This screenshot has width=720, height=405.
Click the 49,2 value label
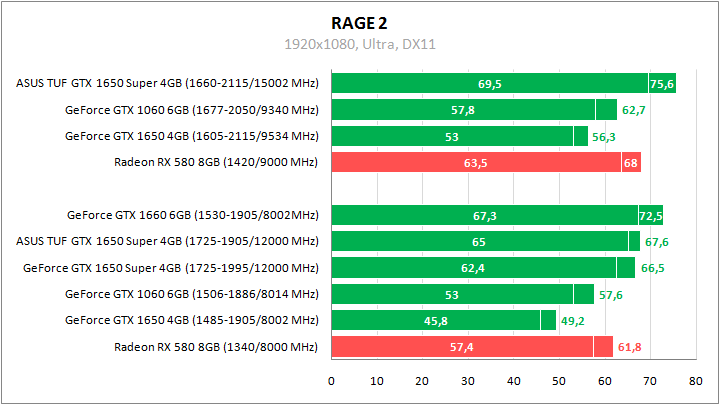(x=573, y=321)
